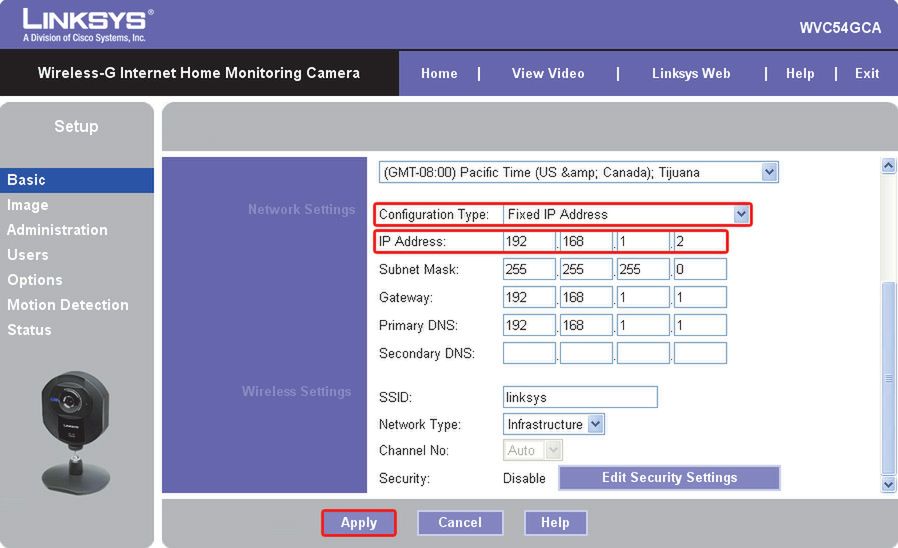
Task: Focus IP Address second octet 168
Action: coord(586,242)
